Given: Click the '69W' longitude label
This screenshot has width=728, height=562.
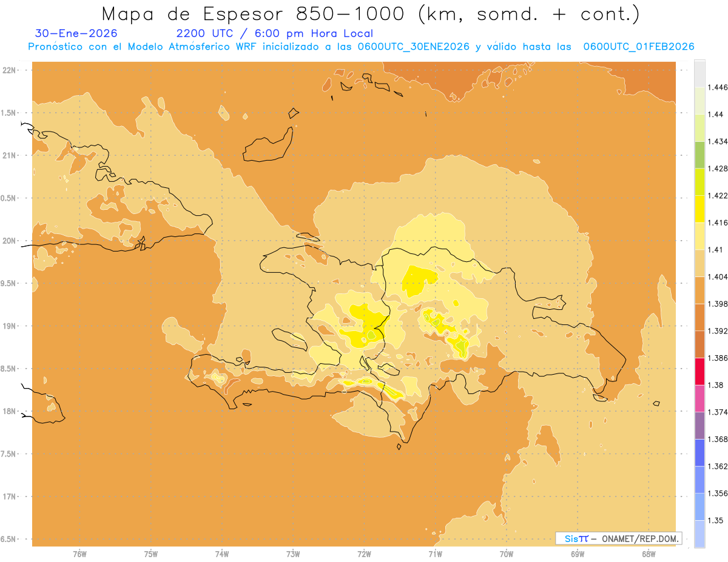Looking at the screenshot, I should click(x=578, y=554).
